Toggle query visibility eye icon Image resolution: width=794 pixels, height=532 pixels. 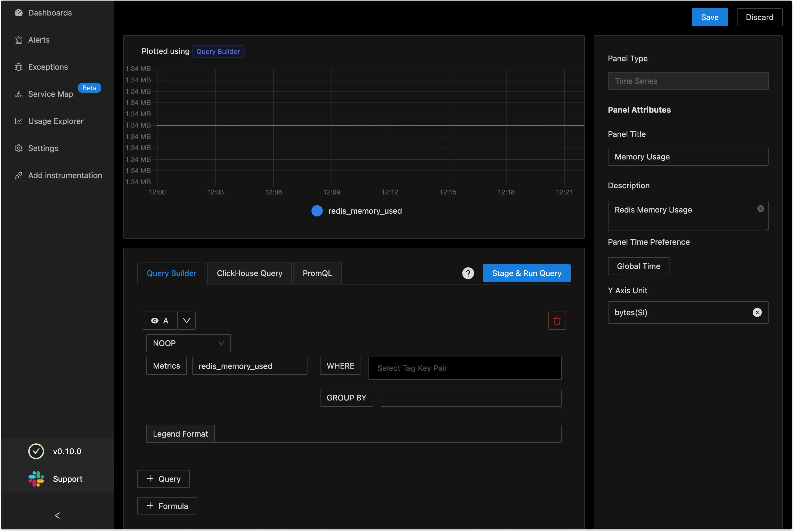coord(154,320)
